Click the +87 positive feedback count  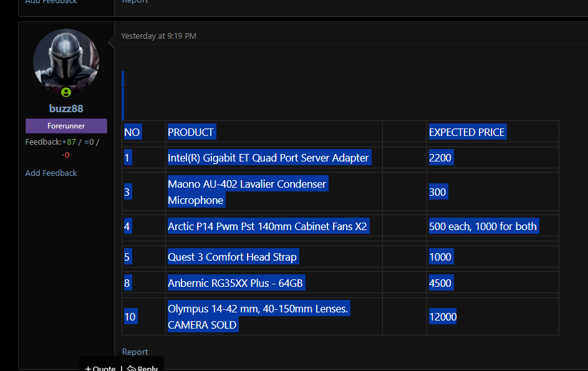[x=69, y=142]
